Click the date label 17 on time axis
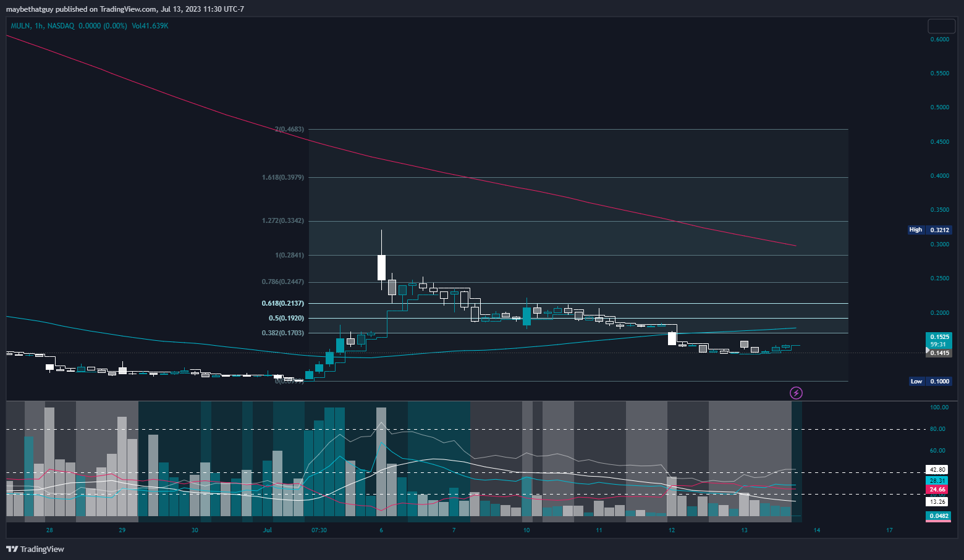The height and width of the screenshot is (560, 964). [x=889, y=530]
